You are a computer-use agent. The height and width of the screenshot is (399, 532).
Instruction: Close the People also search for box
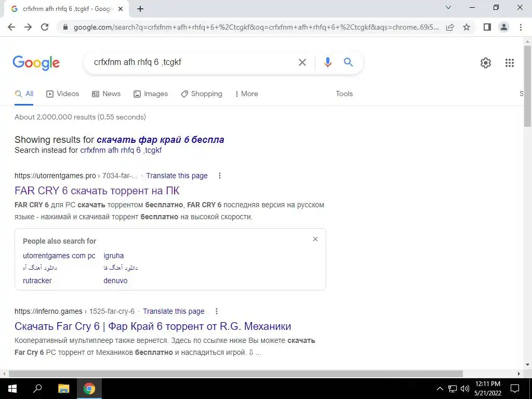click(x=315, y=239)
